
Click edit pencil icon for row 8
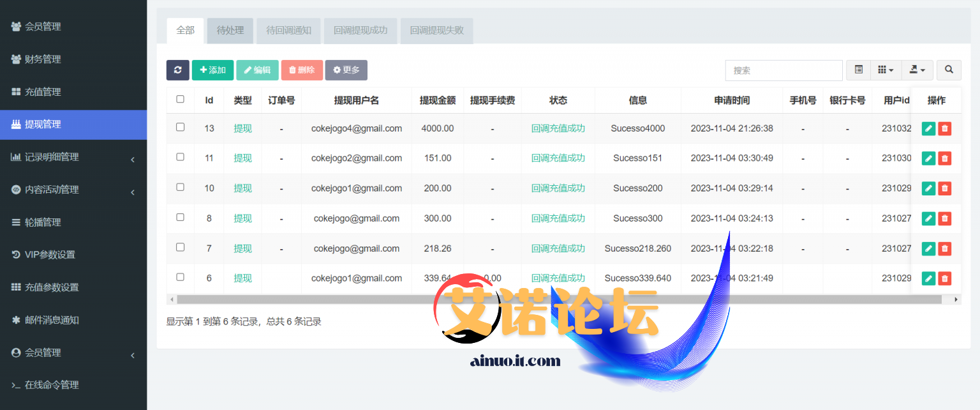coord(928,218)
